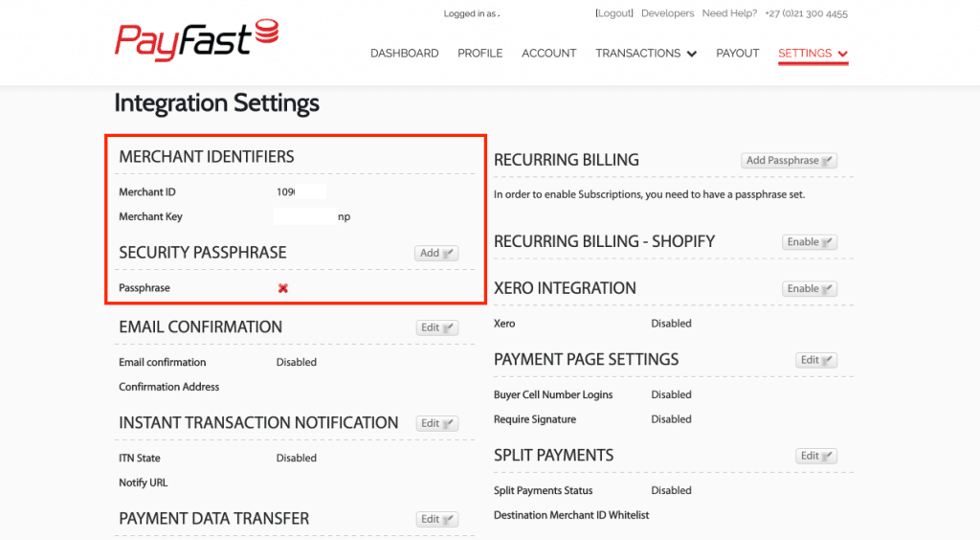This screenshot has width=980, height=540.
Task: Select the Merchant Key value
Action: [x=313, y=216]
